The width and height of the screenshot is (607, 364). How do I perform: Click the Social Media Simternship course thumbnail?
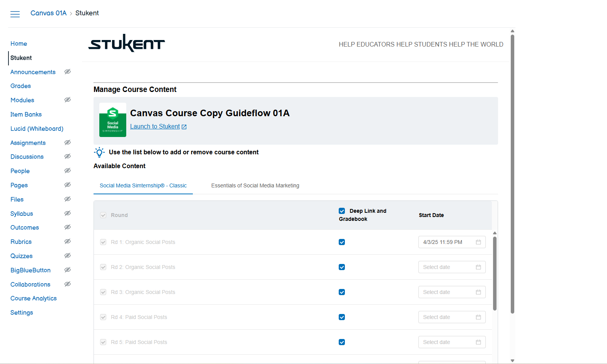(113, 120)
